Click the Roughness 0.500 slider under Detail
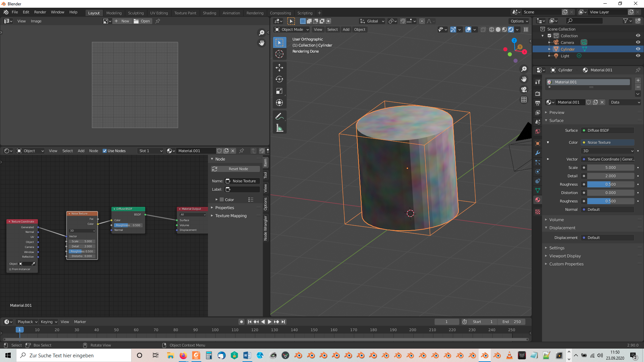 point(610,184)
